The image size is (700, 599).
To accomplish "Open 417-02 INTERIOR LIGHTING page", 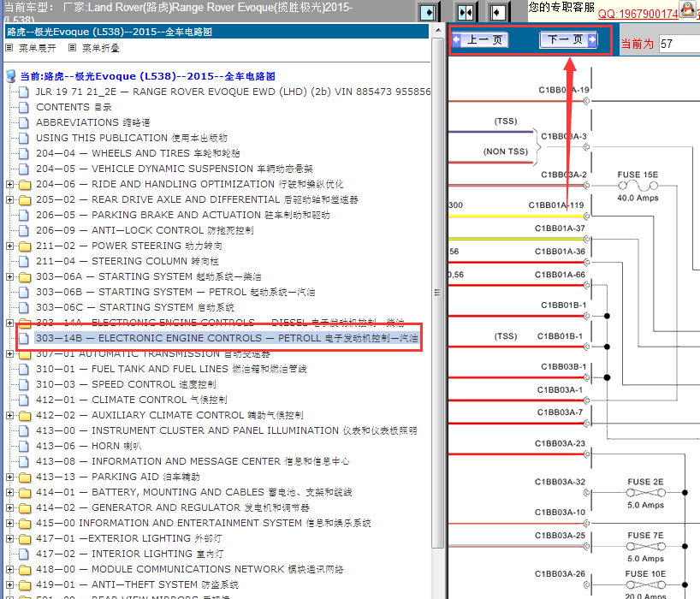I will 130,554.
